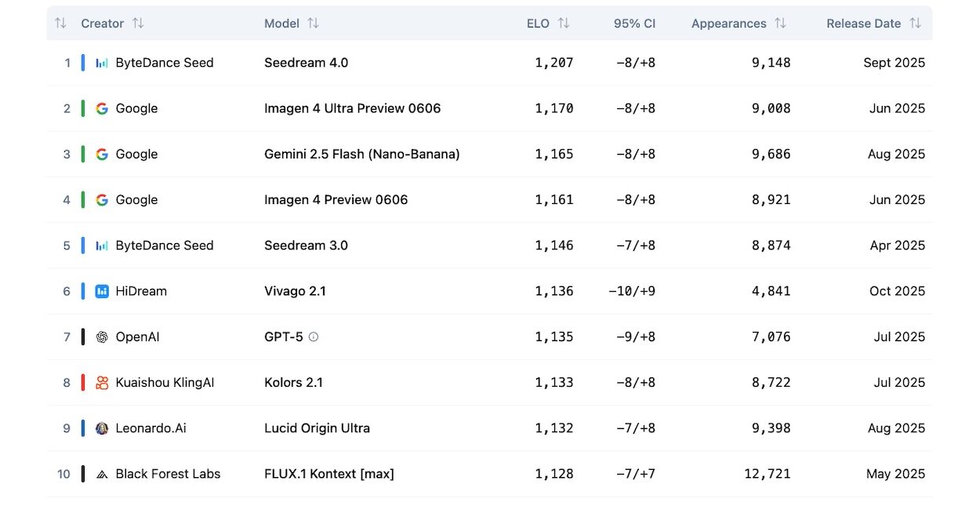Click the Leonardo.Ai avatar icon
Viewport: 980px width, 506px height.
click(x=102, y=428)
